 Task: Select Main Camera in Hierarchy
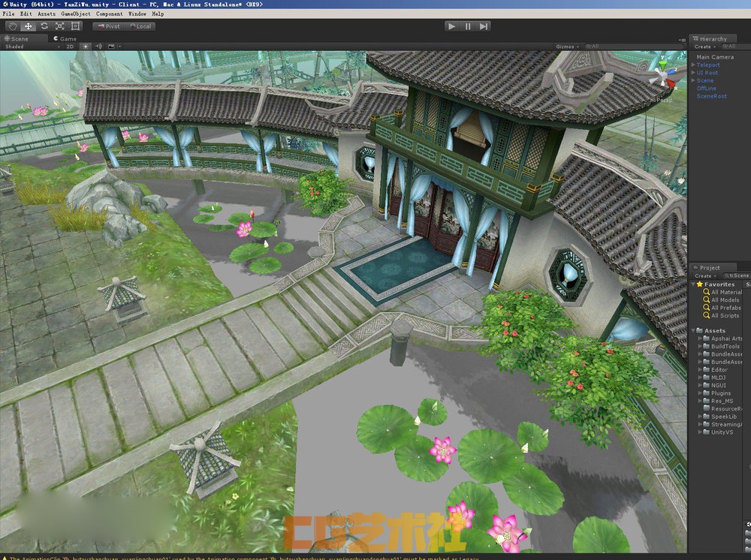715,57
